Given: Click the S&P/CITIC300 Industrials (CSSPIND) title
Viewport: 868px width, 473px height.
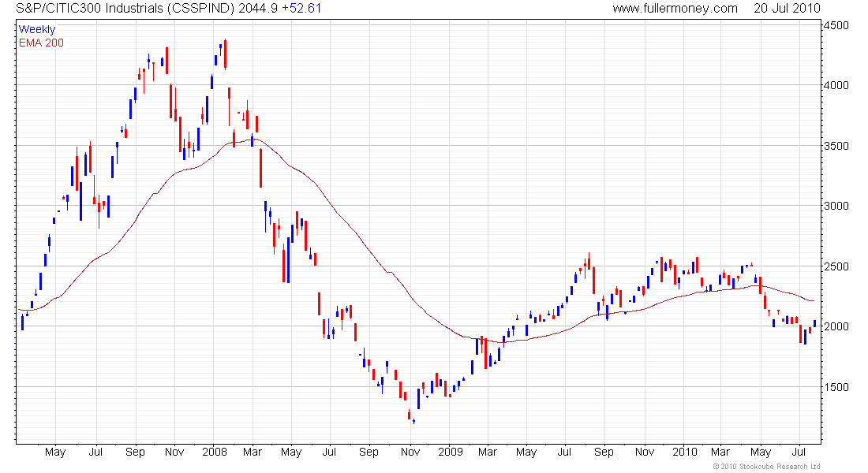Looking at the screenshot, I should click(125, 9).
